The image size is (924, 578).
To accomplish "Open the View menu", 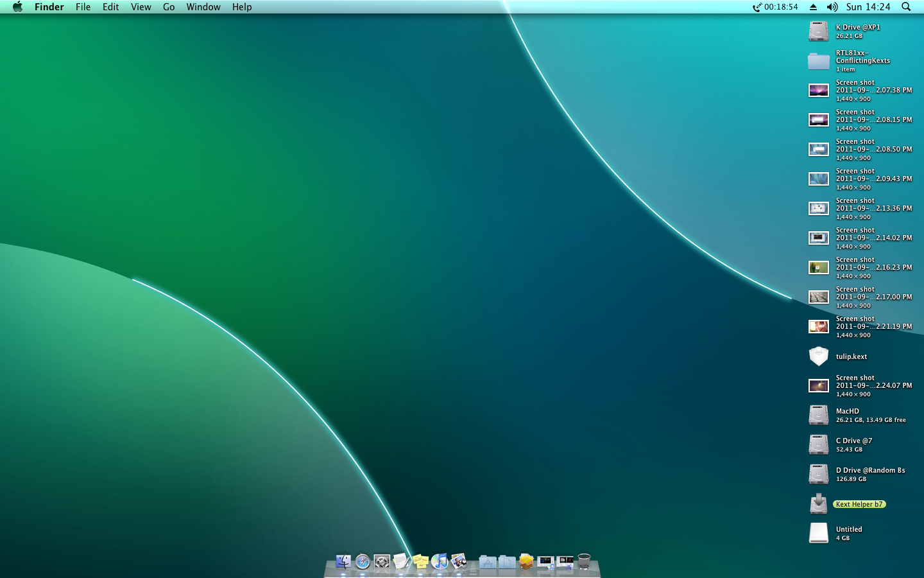I will tap(141, 7).
